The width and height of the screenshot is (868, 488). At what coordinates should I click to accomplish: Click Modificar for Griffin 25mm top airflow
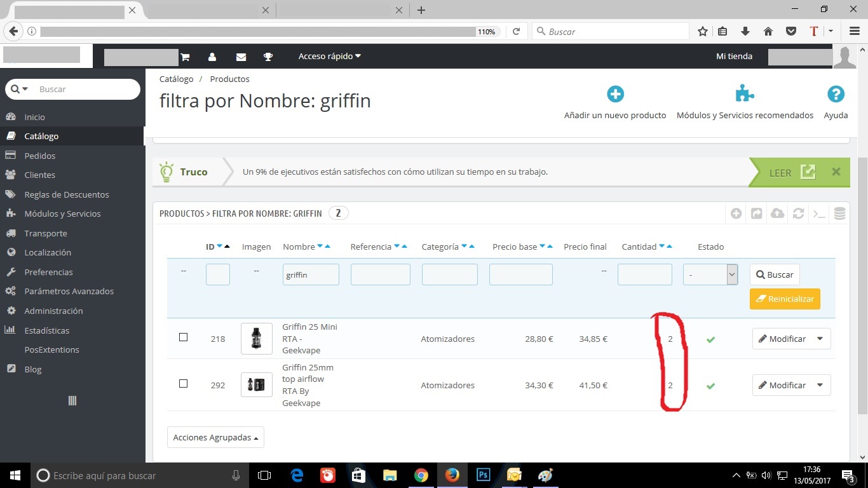[782, 385]
